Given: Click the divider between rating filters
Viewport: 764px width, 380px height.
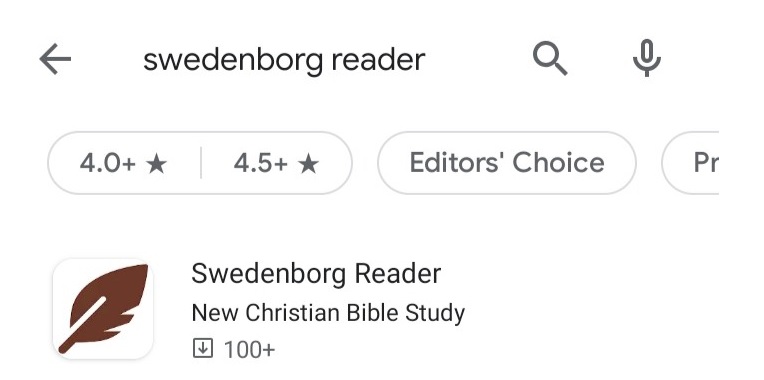Looking at the screenshot, I should [201, 163].
